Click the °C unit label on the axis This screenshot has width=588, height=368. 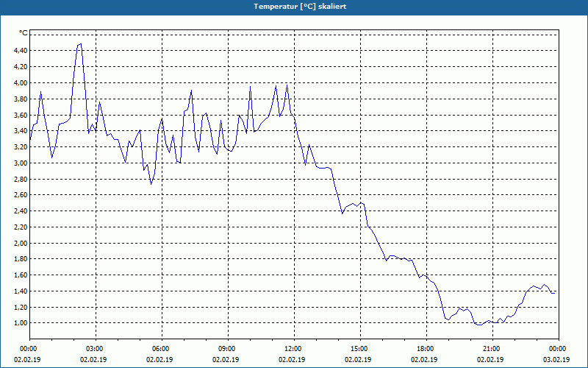[x=24, y=33]
